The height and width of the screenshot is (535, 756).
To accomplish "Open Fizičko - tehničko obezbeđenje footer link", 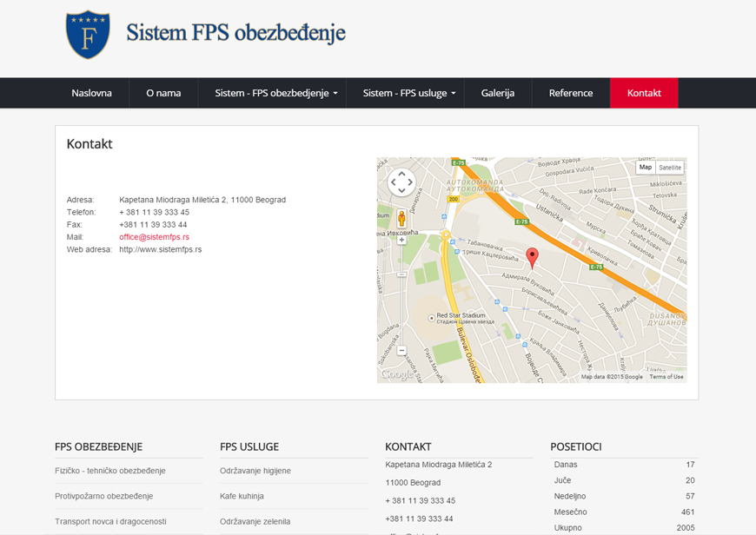I will [110, 471].
